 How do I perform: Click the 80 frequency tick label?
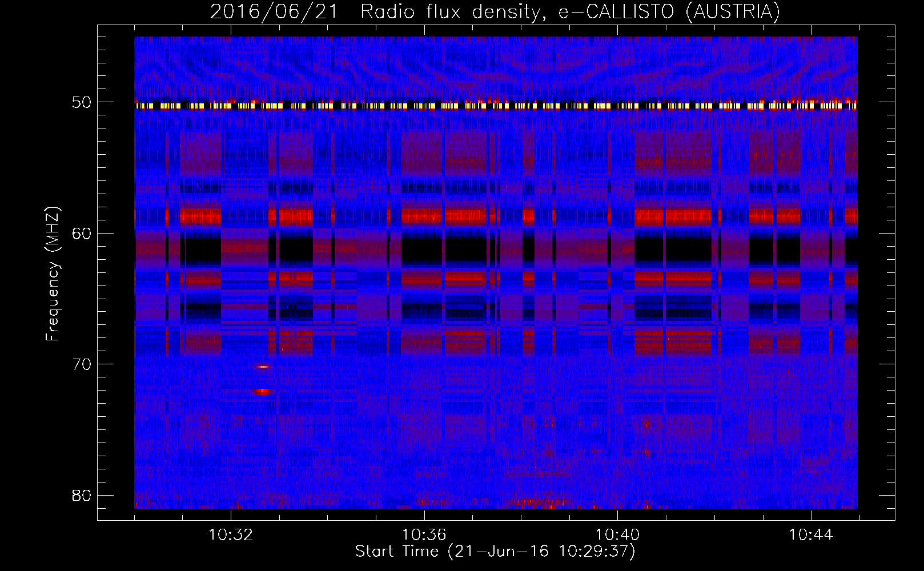coord(82,495)
